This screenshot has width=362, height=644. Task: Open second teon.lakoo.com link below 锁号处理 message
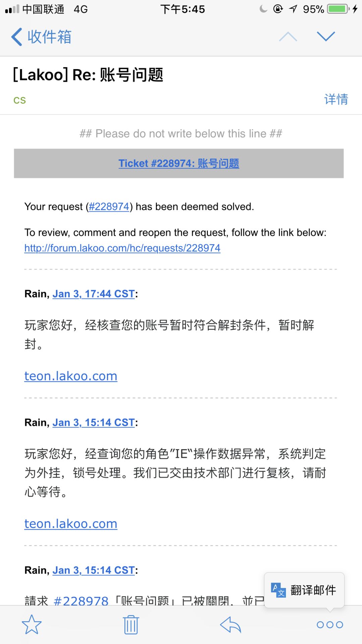point(71,524)
